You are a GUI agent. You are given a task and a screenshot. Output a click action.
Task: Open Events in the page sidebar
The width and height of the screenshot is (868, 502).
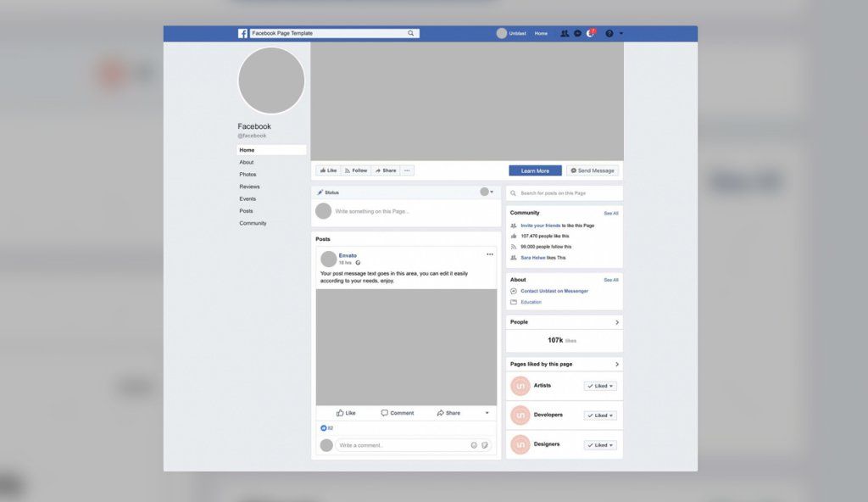click(x=248, y=199)
